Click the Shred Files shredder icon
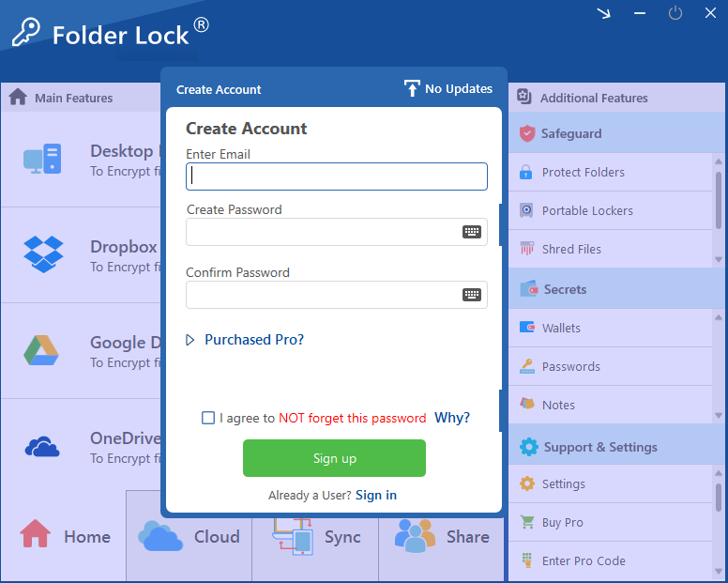This screenshot has width=728, height=583. click(526, 248)
